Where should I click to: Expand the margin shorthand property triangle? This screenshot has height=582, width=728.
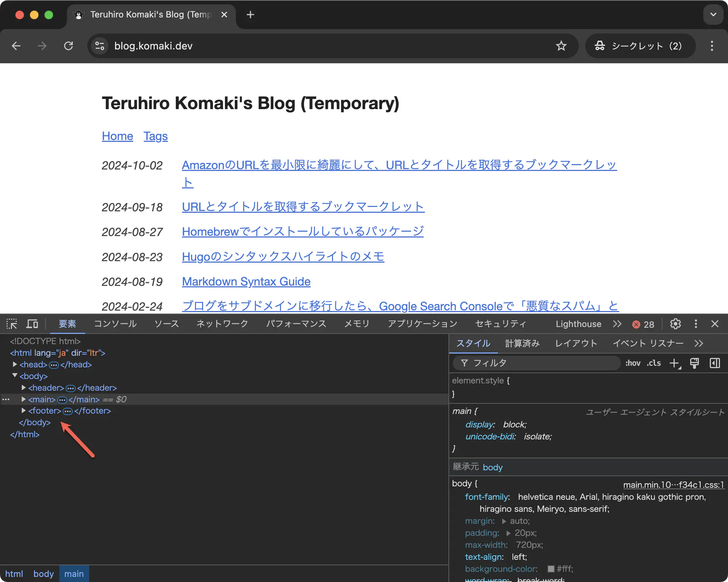(x=504, y=521)
